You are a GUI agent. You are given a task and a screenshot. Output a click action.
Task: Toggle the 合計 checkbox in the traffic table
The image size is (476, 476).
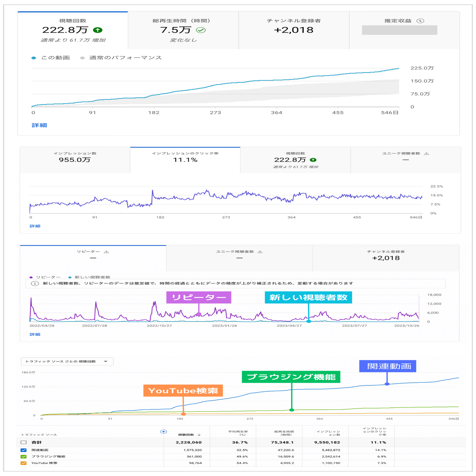click(23, 442)
